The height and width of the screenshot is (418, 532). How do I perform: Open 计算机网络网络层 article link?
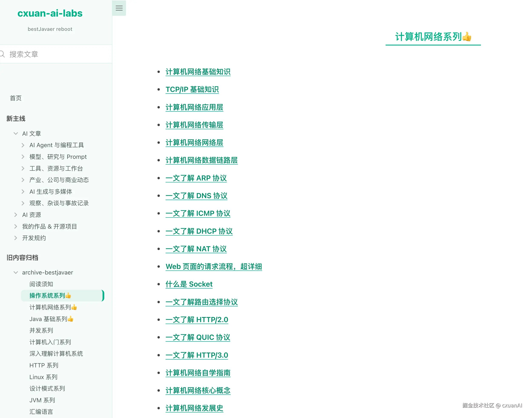point(194,143)
